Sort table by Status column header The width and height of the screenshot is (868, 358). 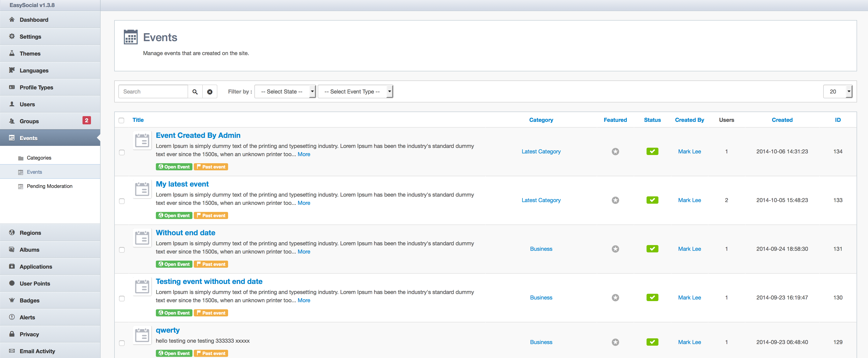coord(652,120)
